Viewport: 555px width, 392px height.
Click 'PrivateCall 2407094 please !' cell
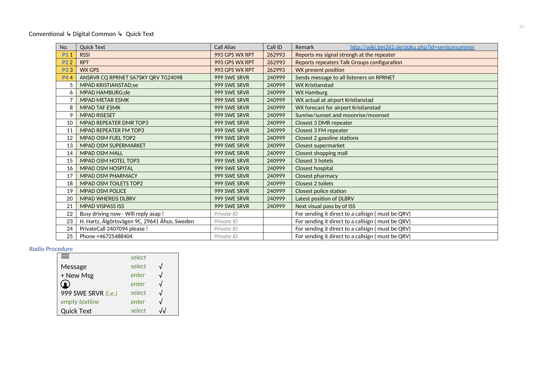143,228
